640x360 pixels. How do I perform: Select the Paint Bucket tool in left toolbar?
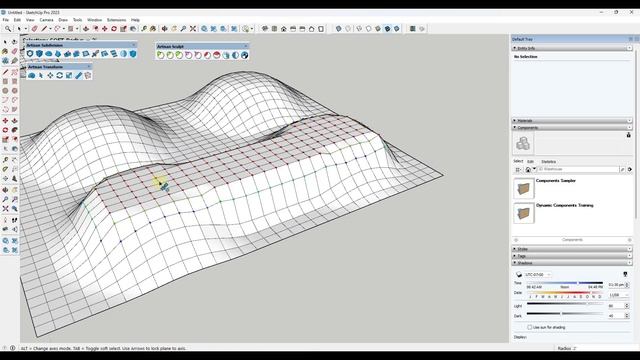[x=5, y=51]
